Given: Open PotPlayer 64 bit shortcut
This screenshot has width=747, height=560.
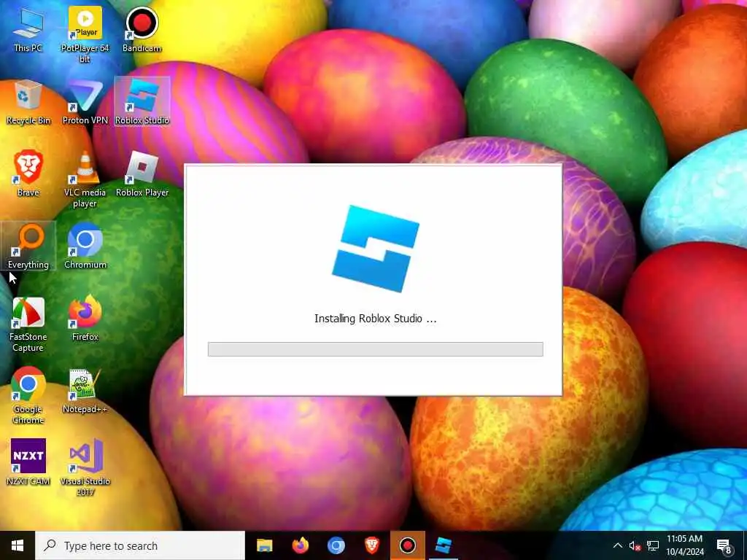Looking at the screenshot, I should (85, 34).
